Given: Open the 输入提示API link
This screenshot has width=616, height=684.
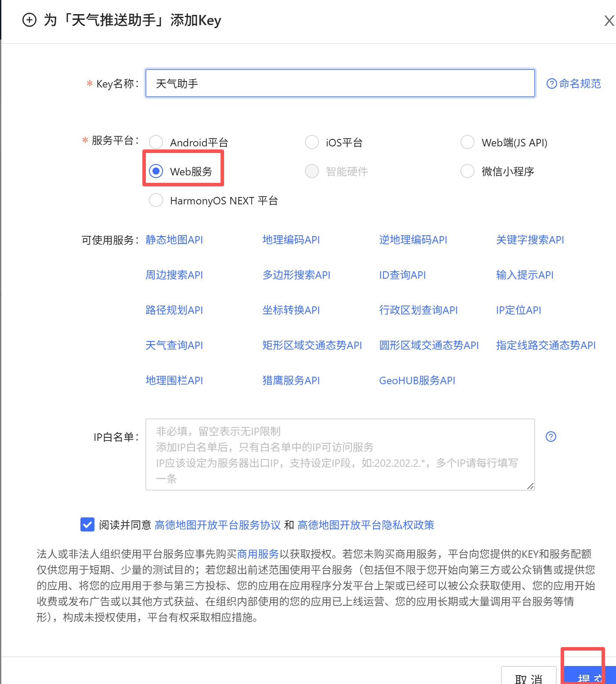Looking at the screenshot, I should coord(525,275).
